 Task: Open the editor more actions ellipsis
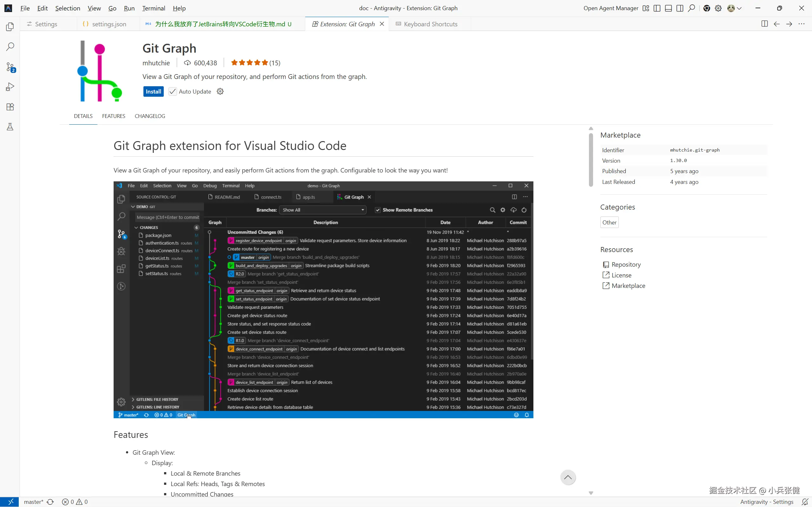point(801,24)
